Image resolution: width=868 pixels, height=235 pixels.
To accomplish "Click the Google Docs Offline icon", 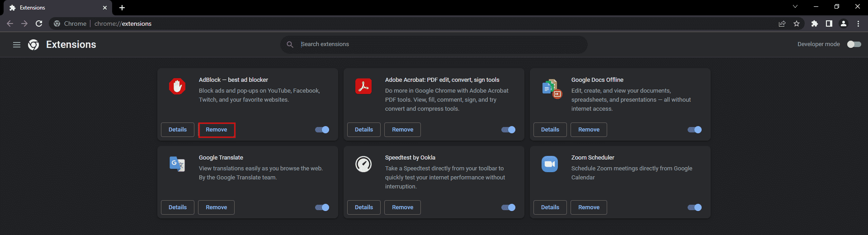I will click(x=552, y=88).
